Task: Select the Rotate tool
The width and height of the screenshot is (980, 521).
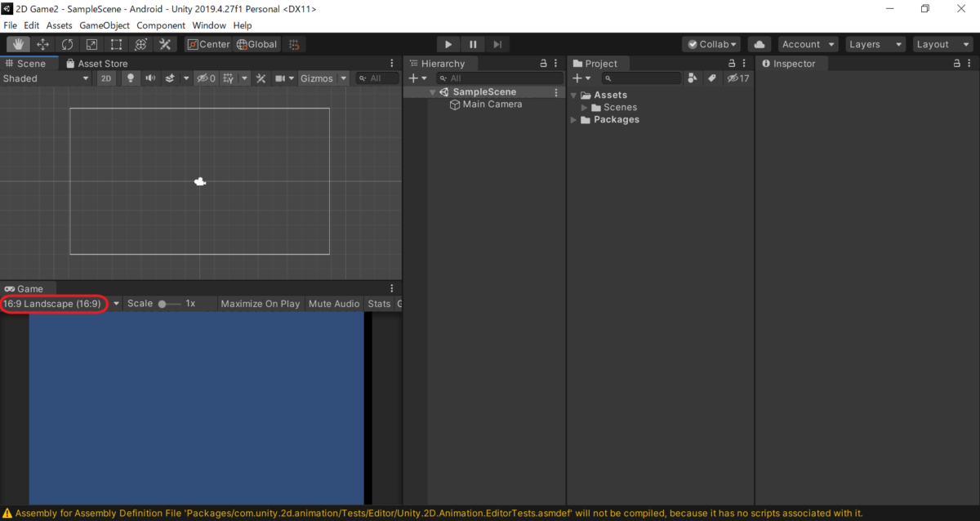Action: click(x=67, y=44)
